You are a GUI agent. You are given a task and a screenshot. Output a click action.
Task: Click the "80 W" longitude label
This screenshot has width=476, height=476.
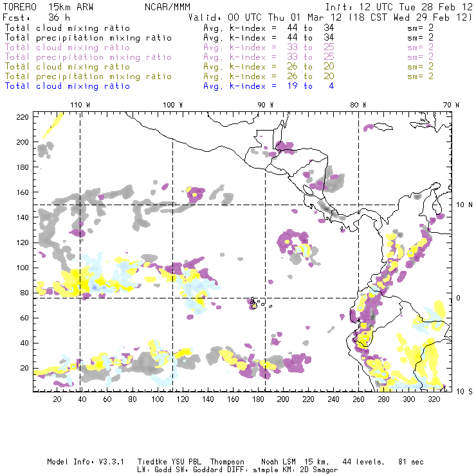click(x=358, y=105)
